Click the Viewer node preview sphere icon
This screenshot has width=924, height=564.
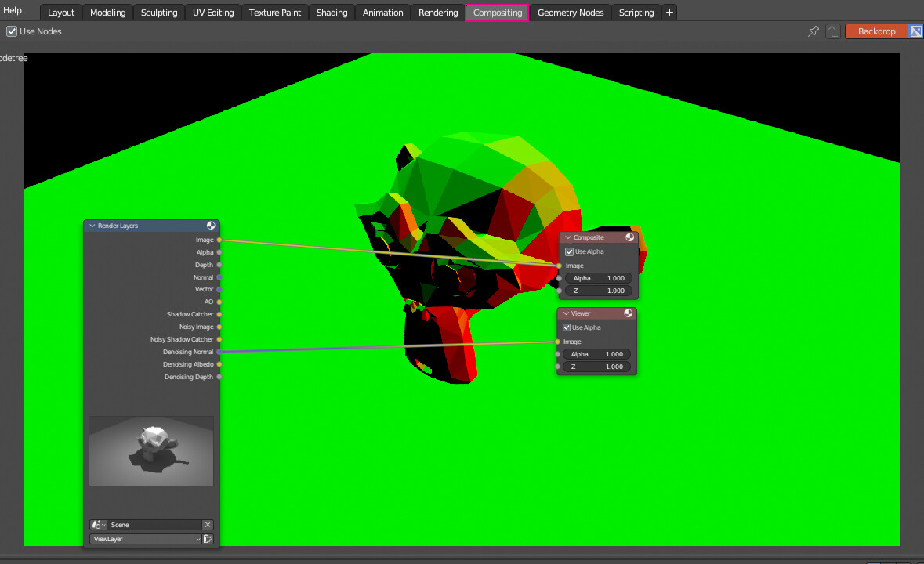pos(629,313)
